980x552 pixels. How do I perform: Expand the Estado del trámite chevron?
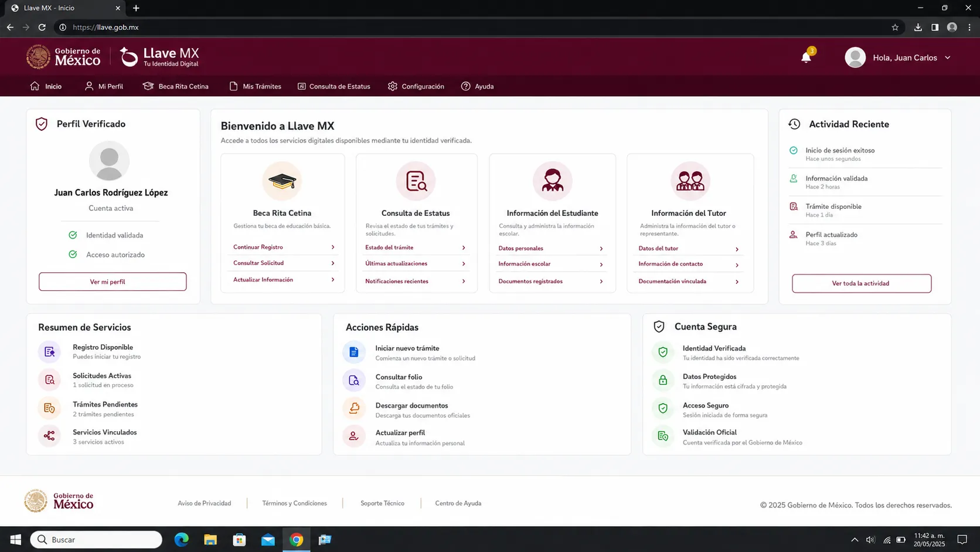point(464,248)
